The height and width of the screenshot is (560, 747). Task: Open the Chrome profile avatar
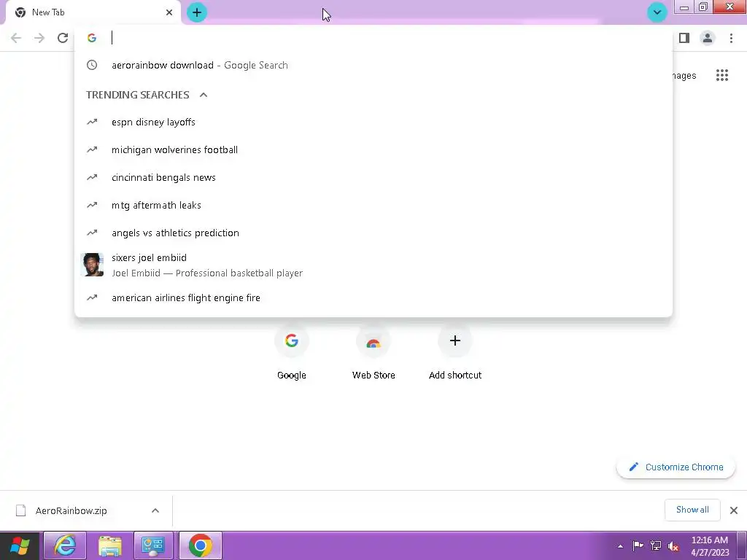pos(708,38)
